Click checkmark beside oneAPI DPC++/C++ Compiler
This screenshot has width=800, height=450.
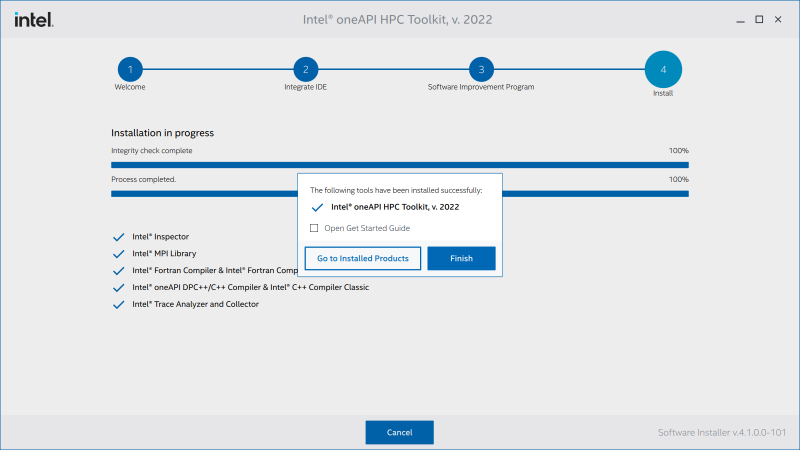pos(119,288)
